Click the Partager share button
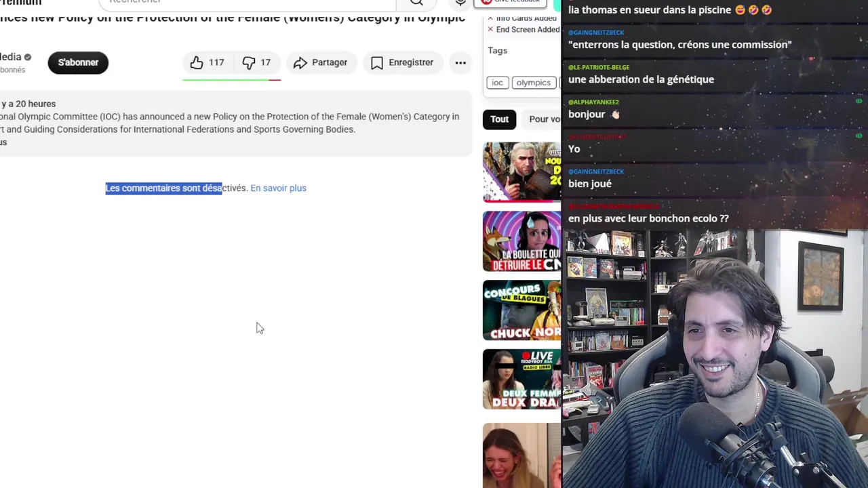 321,62
